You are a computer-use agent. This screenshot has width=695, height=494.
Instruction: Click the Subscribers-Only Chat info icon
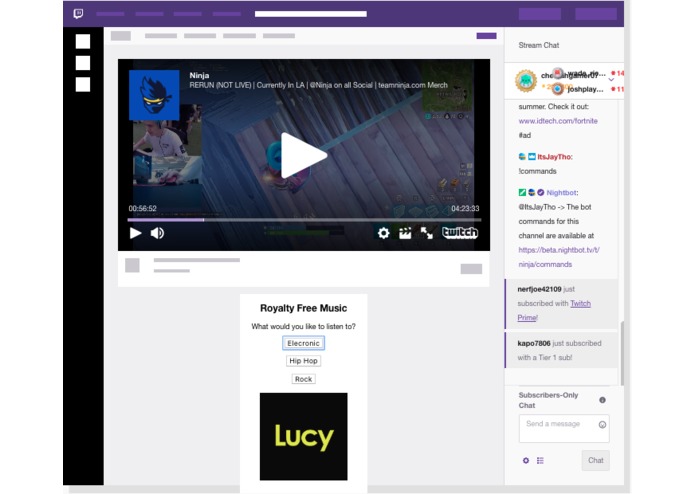(602, 400)
